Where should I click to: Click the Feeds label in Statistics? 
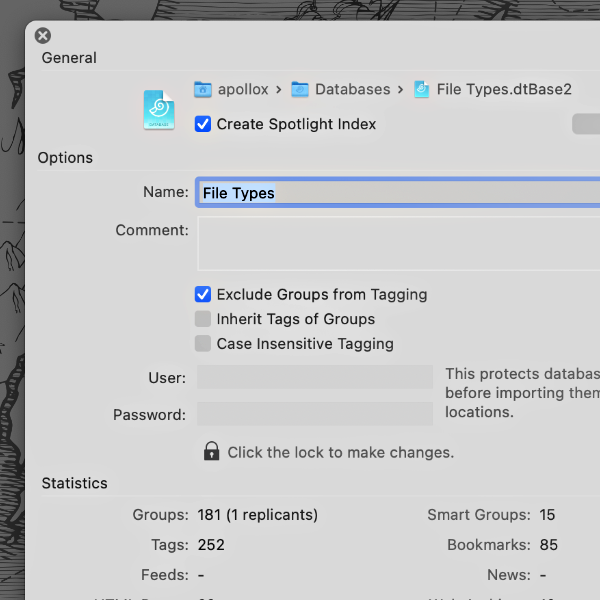point(165,575)
